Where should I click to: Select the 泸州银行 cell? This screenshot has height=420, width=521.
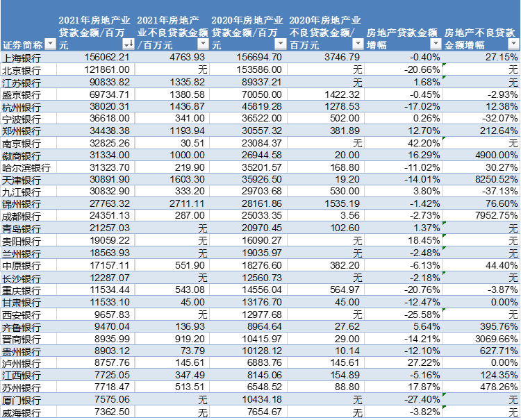pos(29,363)
